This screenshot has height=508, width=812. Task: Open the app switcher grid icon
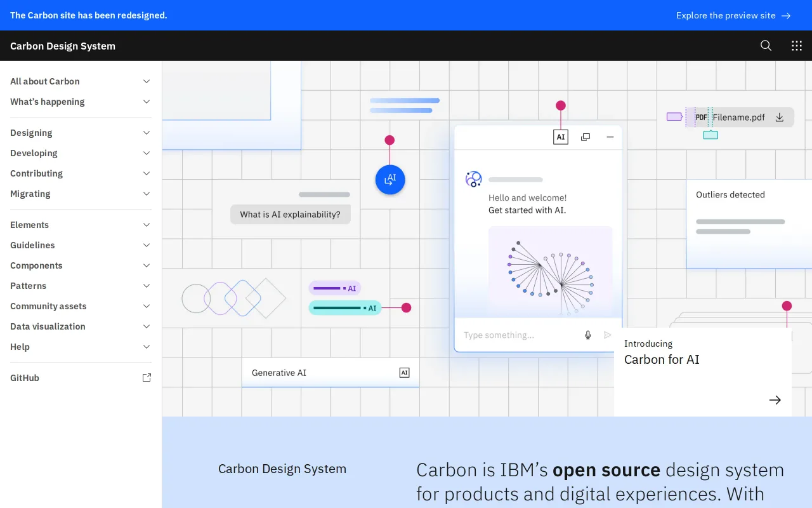pos(797,46)
